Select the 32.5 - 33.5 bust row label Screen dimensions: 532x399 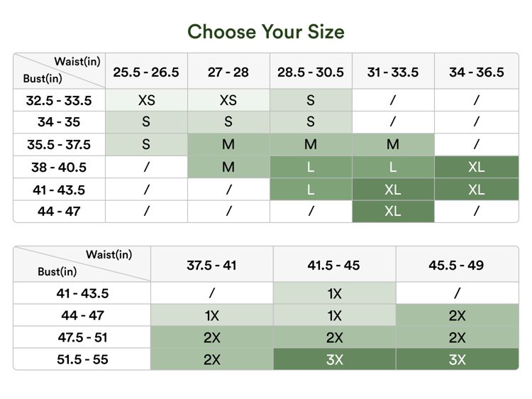(x=60, y=101)
